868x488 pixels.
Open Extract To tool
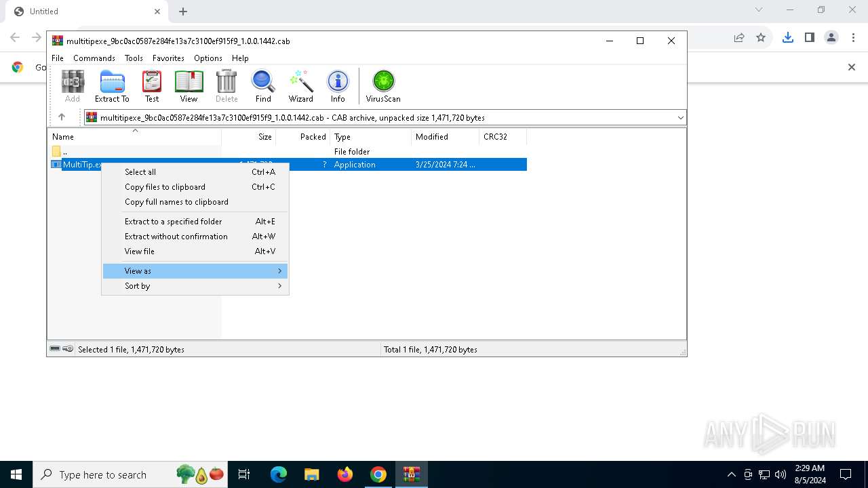112,86
